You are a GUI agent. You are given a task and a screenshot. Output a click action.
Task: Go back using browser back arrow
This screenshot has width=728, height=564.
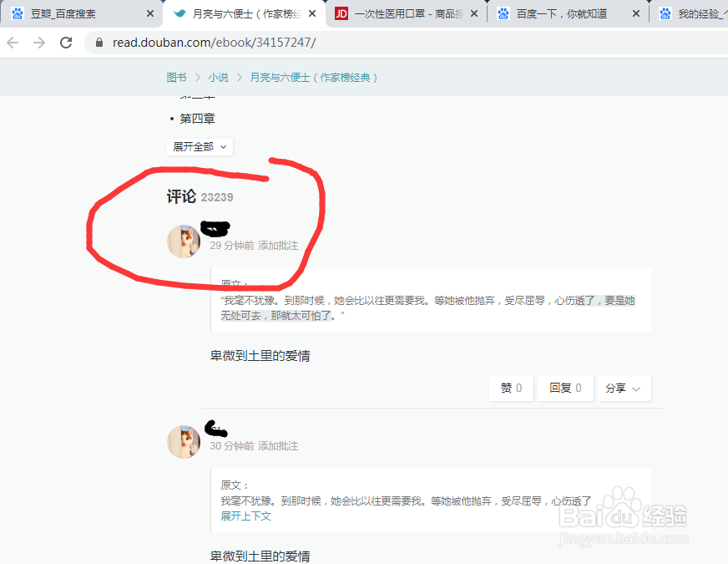pos(13,43)
